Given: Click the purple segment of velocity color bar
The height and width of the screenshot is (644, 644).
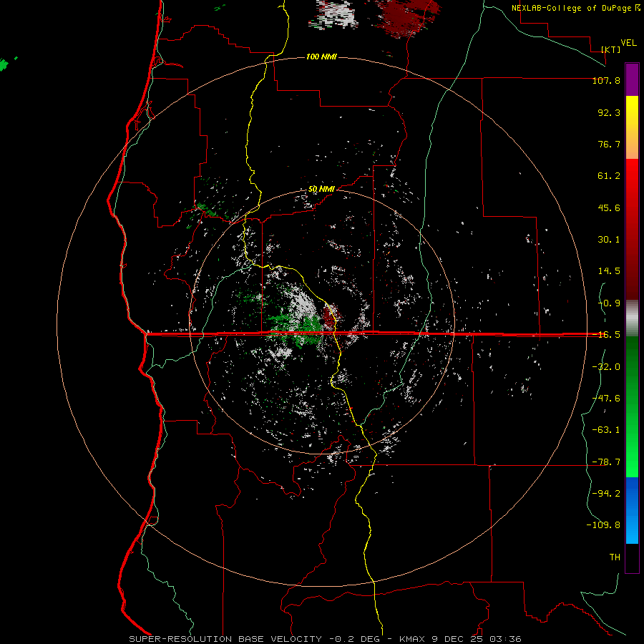Looking at the screenshot, I should click(632, 79).
